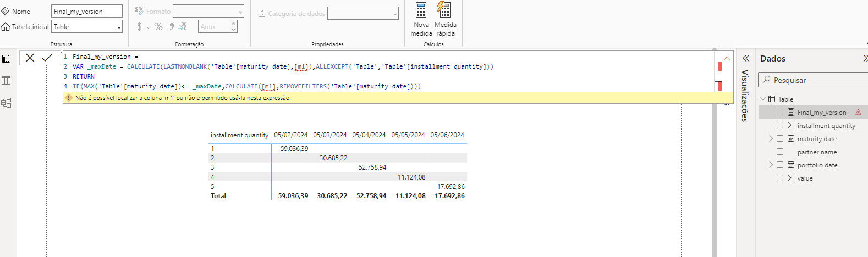Check the value field checkbox
Image resolution: width=868 pixels, height=257 pixels.
coord(780,178)
